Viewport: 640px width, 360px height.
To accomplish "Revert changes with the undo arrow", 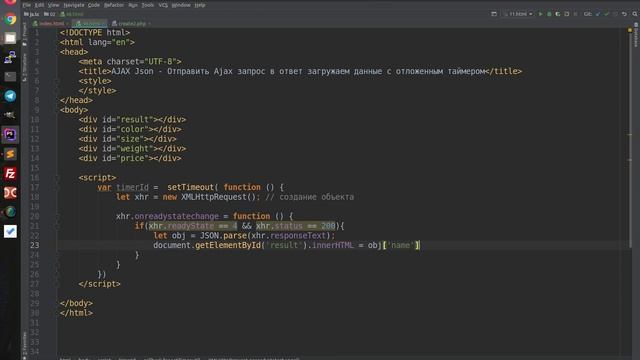I will click(x=624, y=14).
